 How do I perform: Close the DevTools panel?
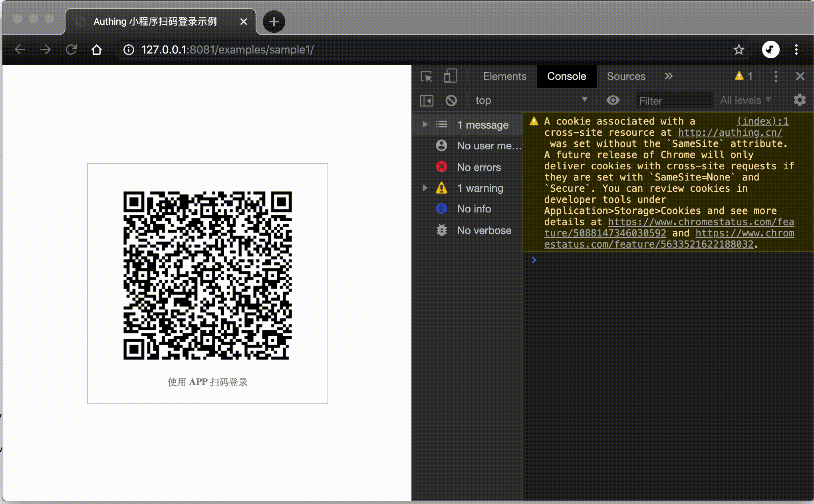point(800,76)
